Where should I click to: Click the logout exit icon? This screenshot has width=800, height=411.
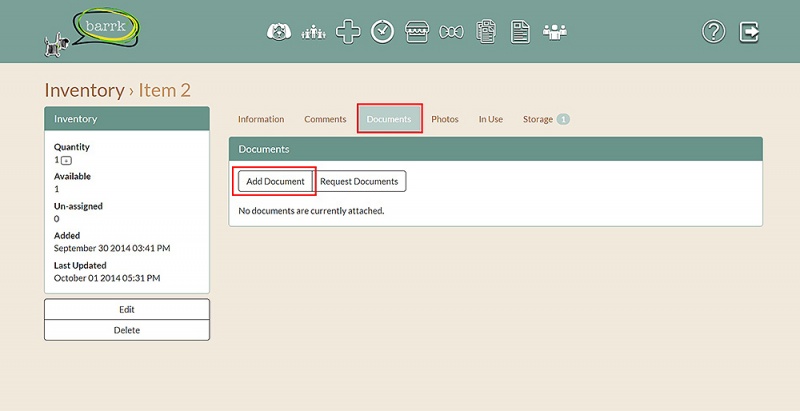point(749,32)
